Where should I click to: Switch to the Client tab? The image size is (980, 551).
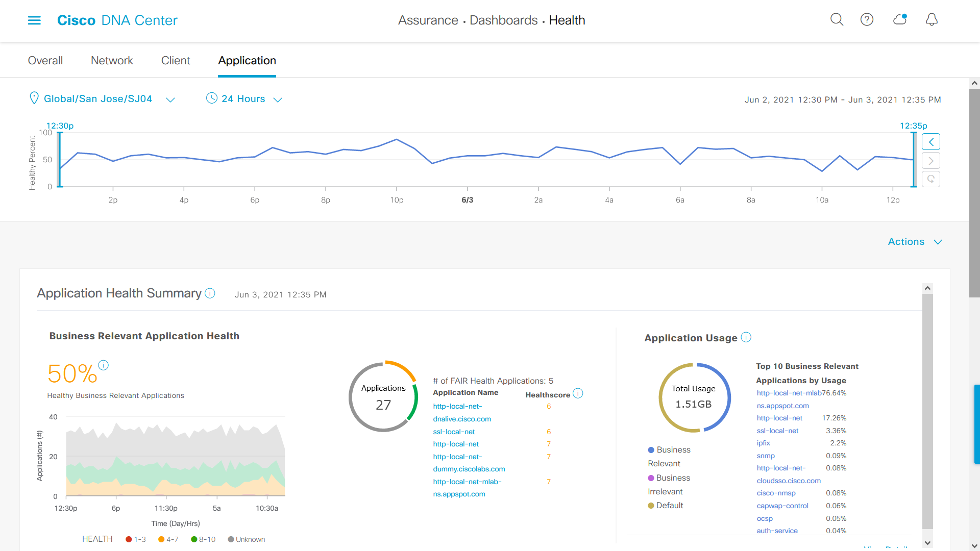tap(176, 61)
